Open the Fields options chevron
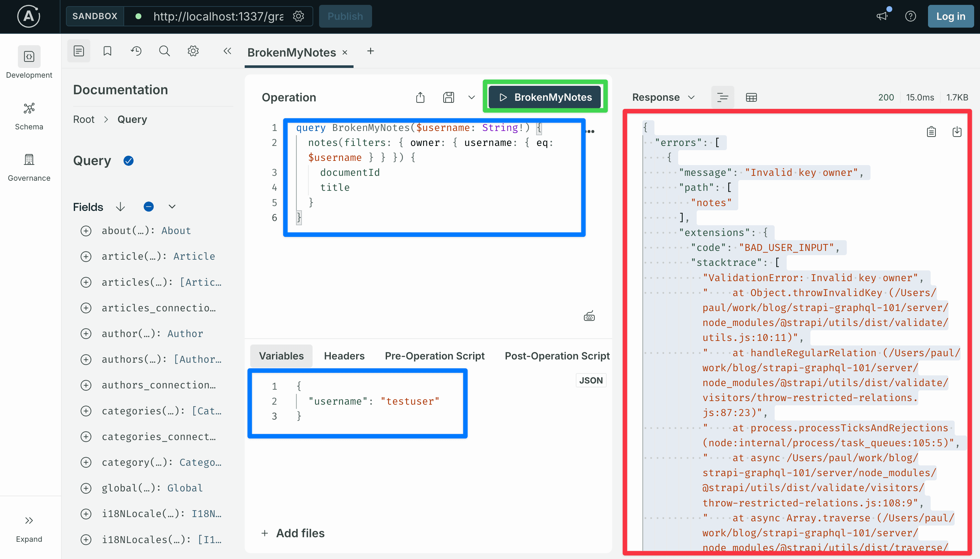The width and height of the screenshot is (980, 559). click(172, 207)
